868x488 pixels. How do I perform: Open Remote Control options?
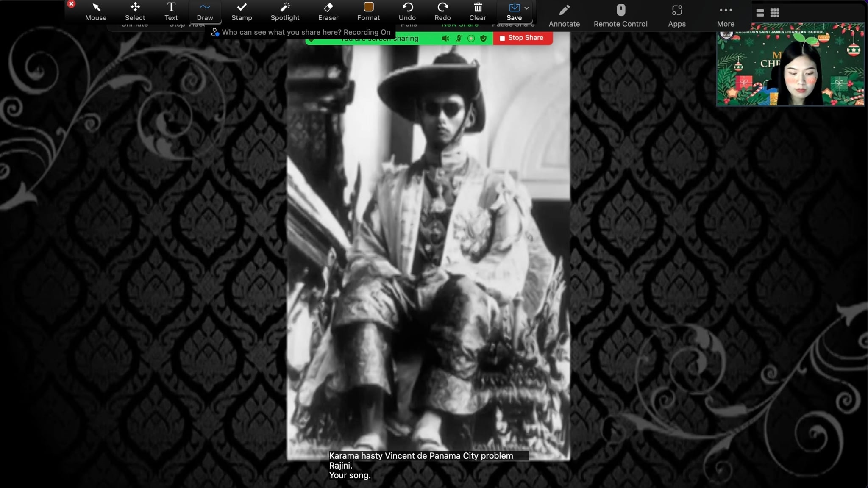[620, 16]
